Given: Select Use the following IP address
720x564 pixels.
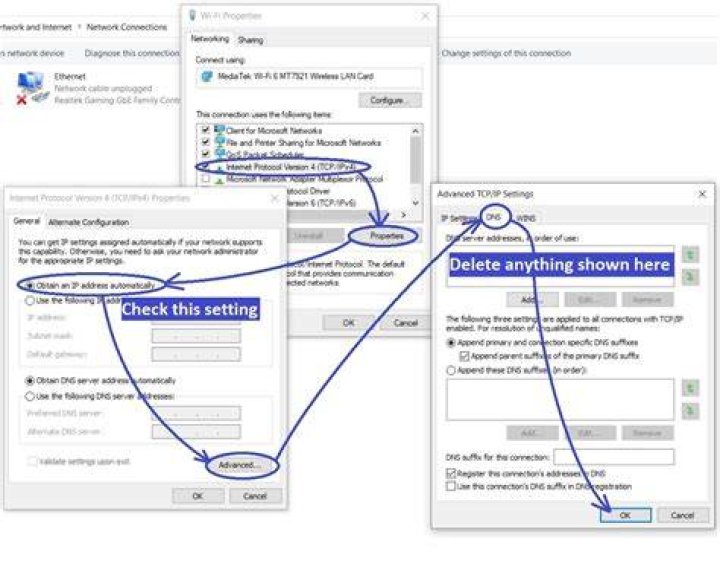Looking at the screenshot, I should [x=30, y=300].
